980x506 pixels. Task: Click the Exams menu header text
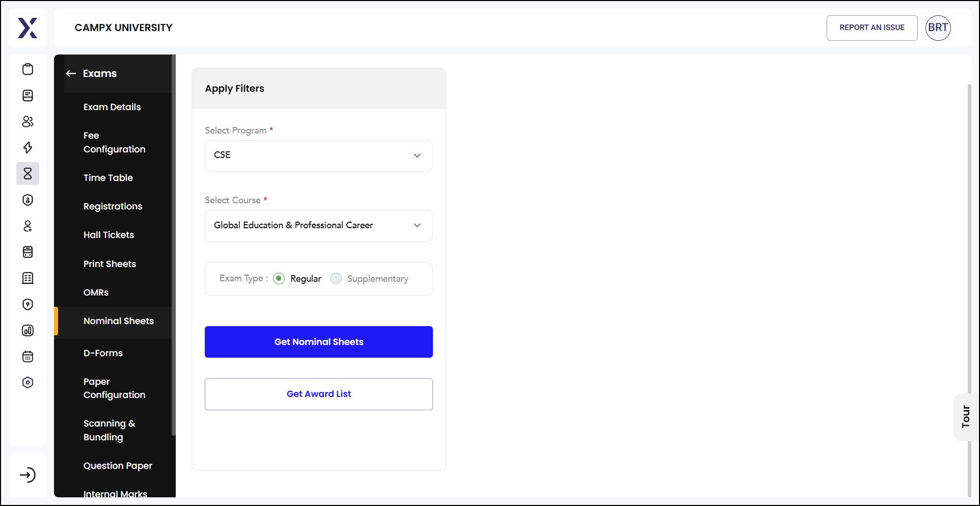(x=100, y=73)
